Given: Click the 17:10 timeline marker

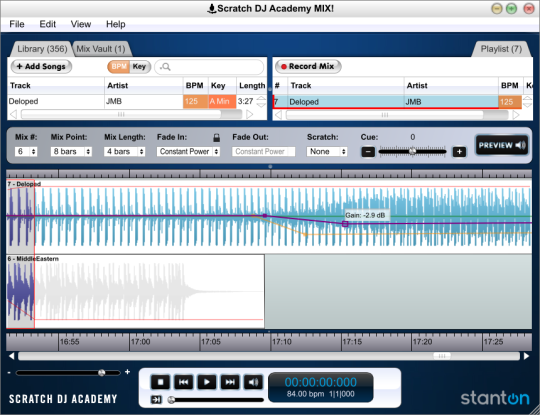Looking at the screenshot, I should (x=282, y=342).
